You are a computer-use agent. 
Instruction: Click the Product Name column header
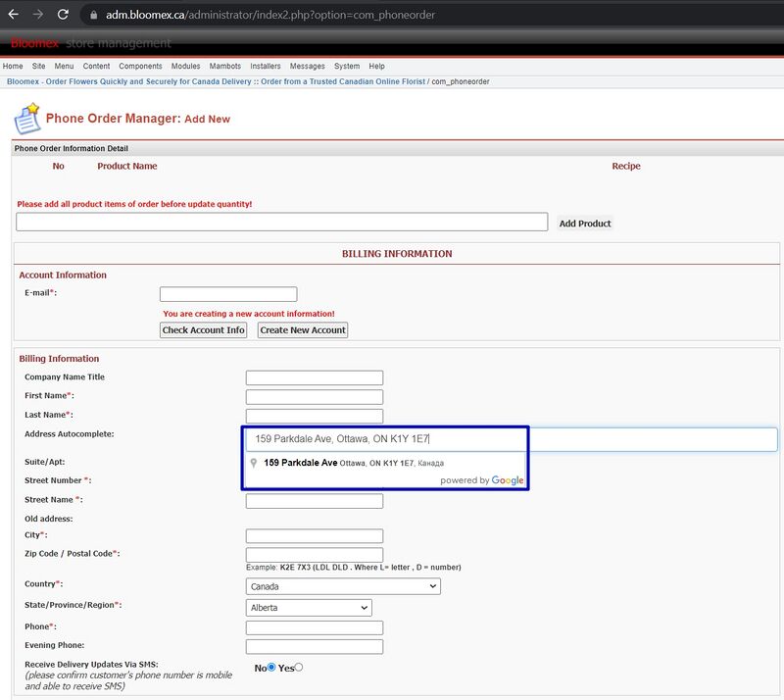coord(127,166)
